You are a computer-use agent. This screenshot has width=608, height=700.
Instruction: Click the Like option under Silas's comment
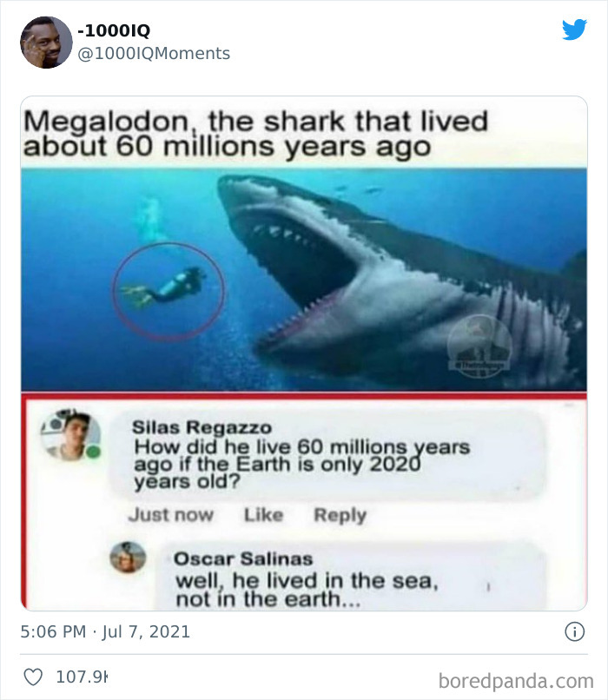click(x=262, y=515)
